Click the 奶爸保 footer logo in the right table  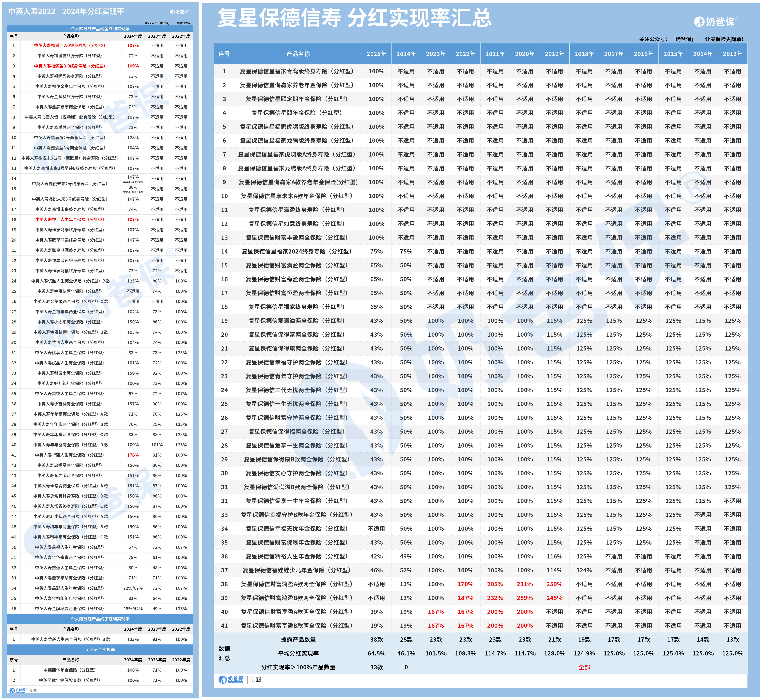tap(232, 679)
